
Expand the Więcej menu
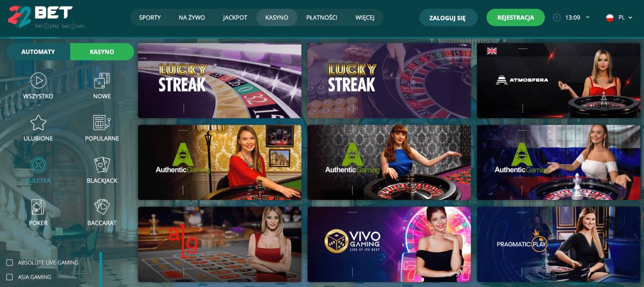365,17
